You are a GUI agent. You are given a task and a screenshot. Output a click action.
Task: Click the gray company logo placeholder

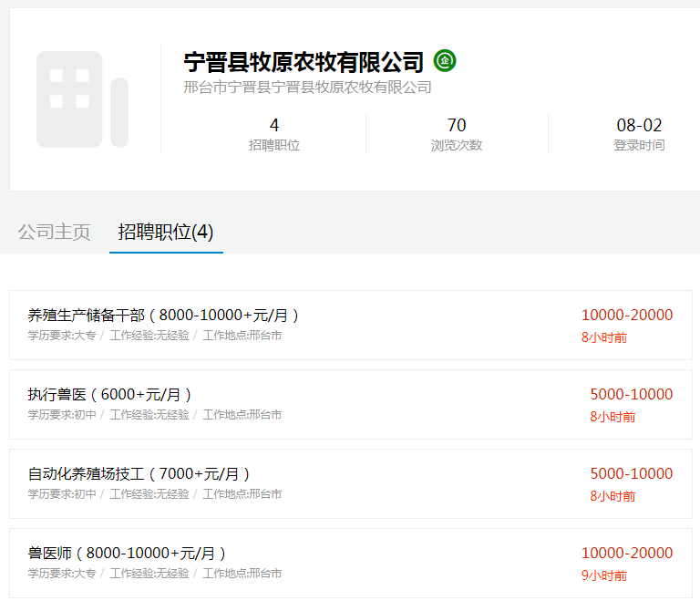(x=83, y=99)
